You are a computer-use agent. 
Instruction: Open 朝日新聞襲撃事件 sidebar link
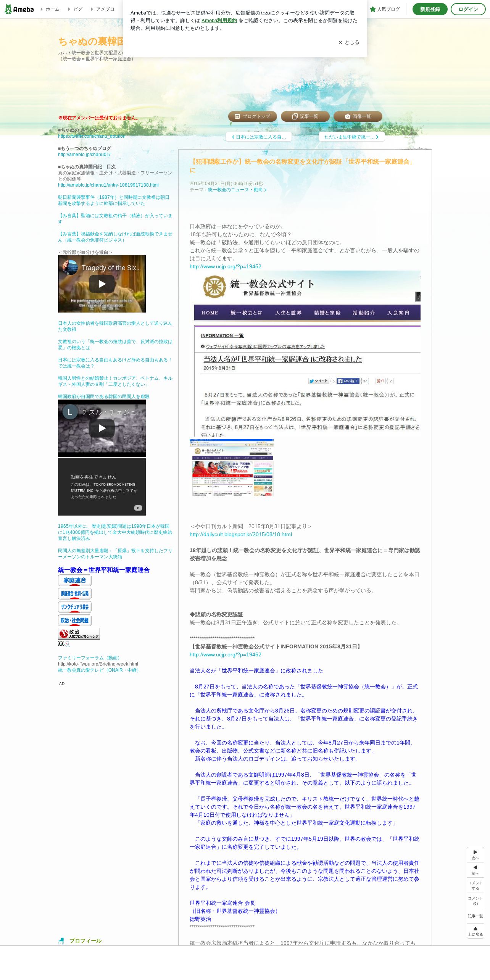pos(113,200)
